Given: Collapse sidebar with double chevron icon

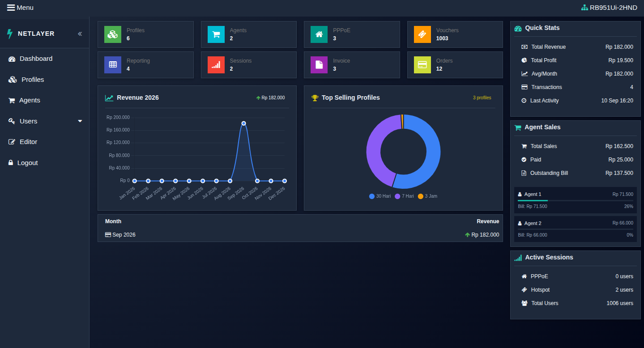Looking at the screenshot, I should (x=80, y=34).
